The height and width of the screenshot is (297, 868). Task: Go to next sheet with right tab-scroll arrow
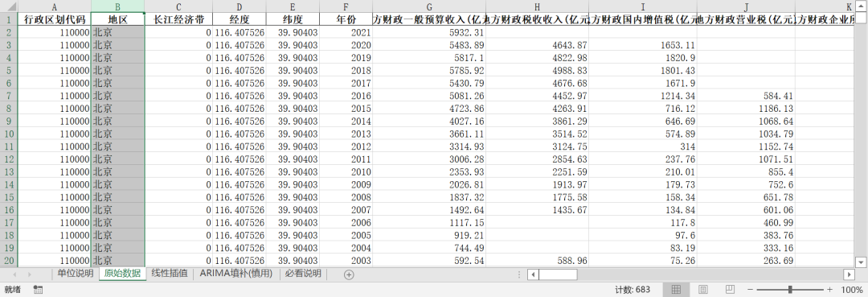point(29,274)
